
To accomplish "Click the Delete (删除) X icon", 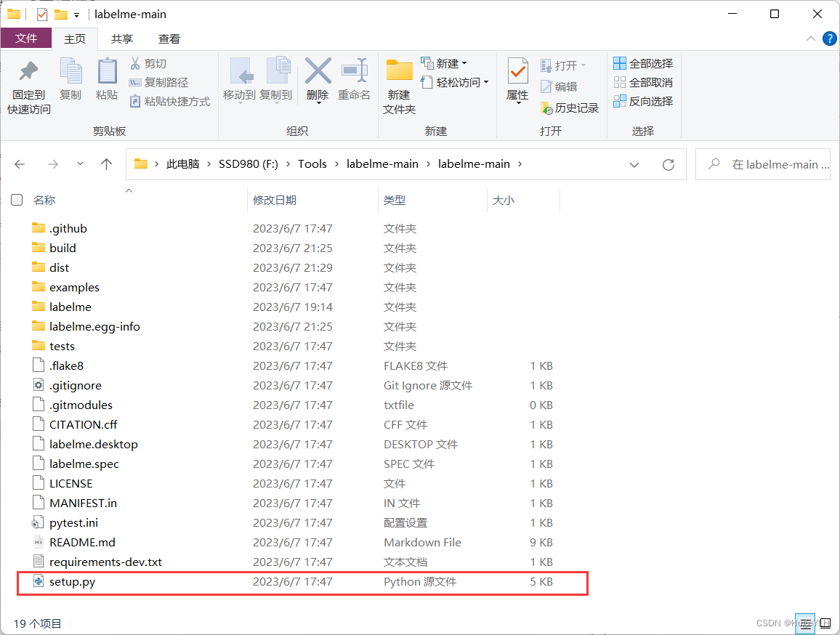I will coord(318,70).
